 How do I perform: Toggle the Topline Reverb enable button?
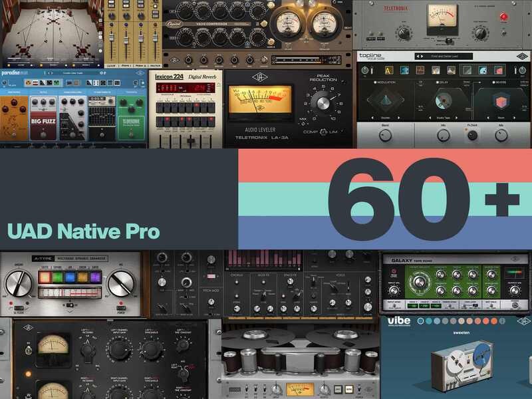494,82
